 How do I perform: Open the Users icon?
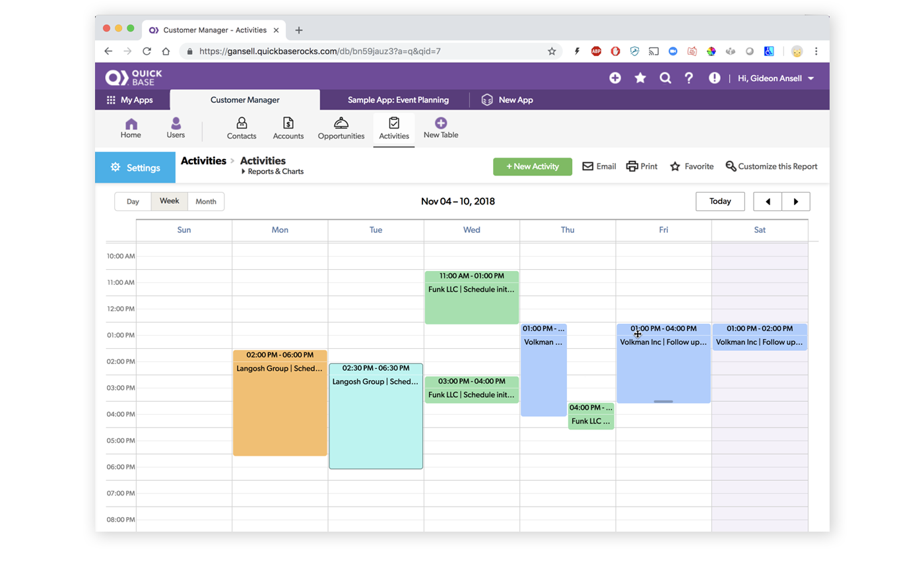[x=176, y=129]
